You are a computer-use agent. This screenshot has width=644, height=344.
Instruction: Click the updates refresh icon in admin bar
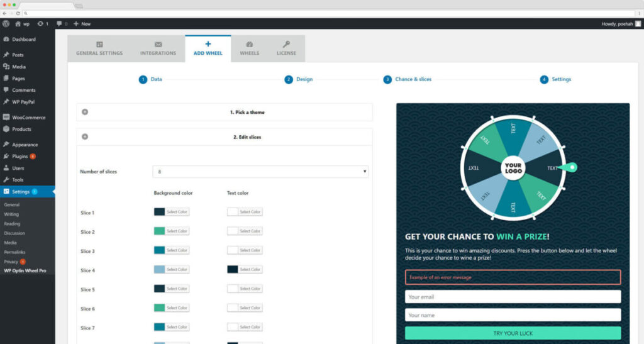41,24
